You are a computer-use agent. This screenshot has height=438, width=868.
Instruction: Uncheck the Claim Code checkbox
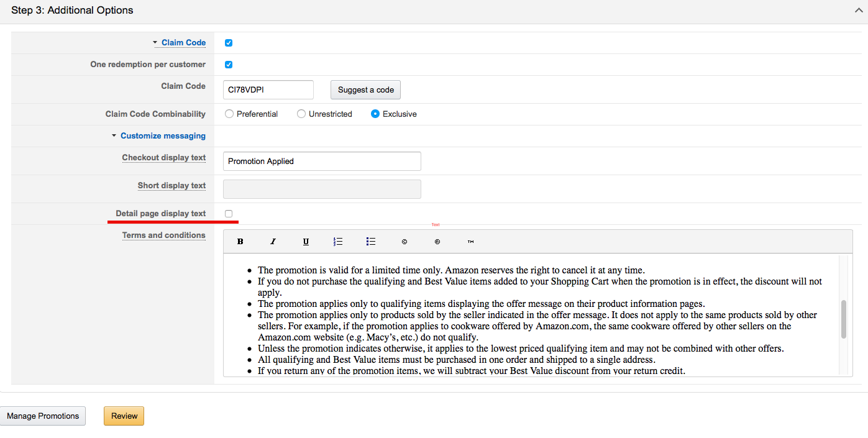click(x=229, y=43)
